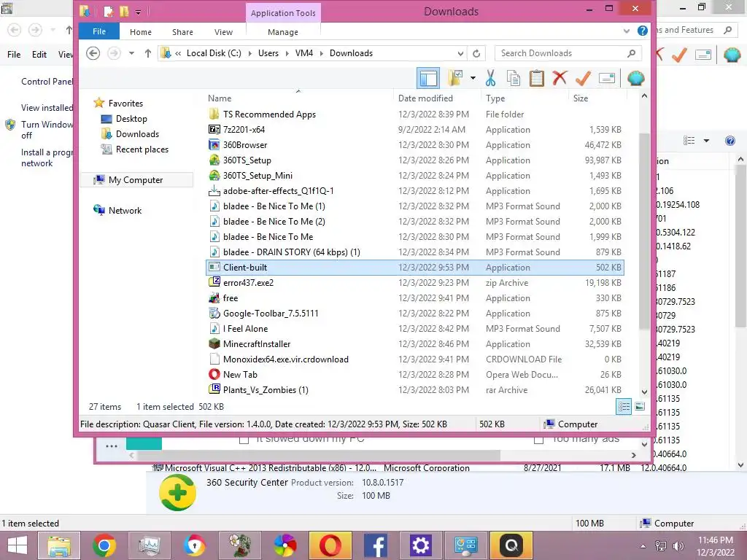Click the Back navigation arrow
747x560 pixels.
(93, 52)
